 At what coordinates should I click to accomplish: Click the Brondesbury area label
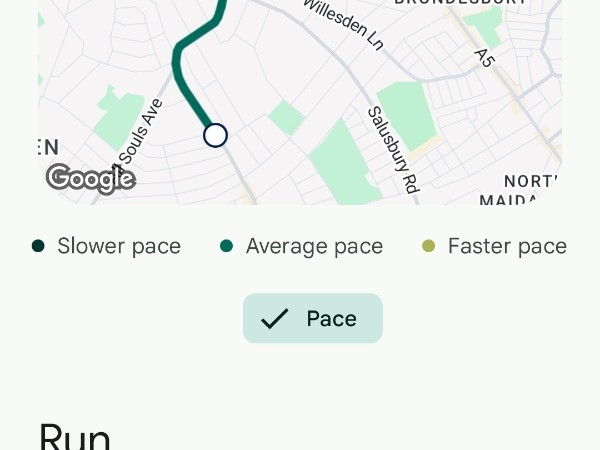[x=460, y=3]
